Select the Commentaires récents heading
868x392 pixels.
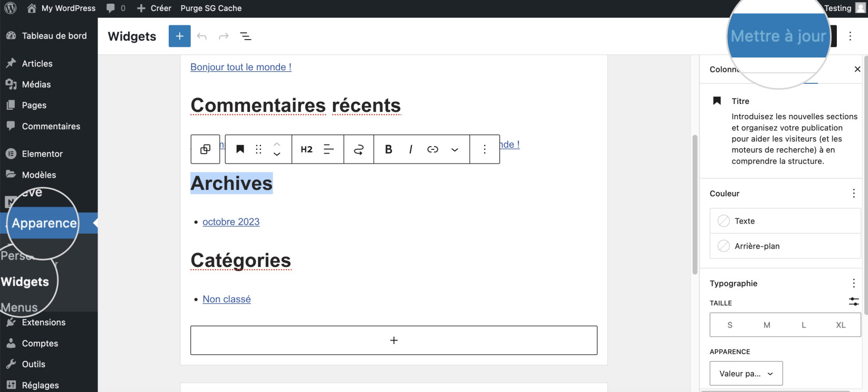296,106
